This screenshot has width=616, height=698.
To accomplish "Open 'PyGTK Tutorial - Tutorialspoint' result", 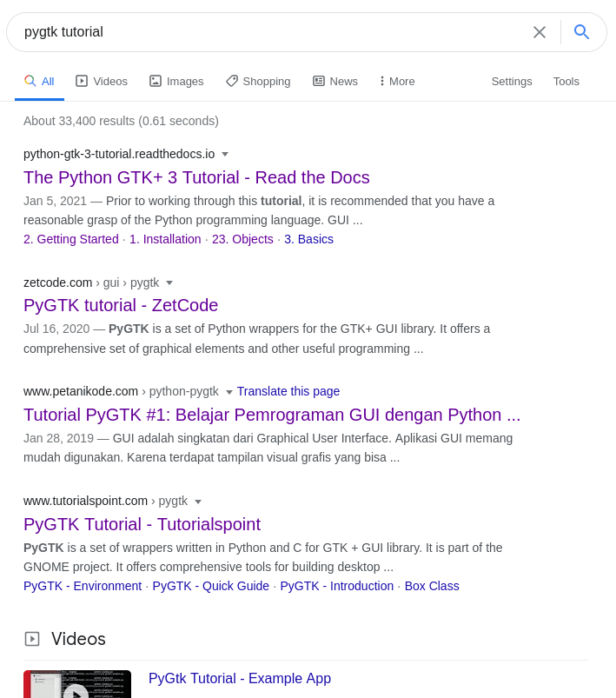I will click(x=142, y=524).
